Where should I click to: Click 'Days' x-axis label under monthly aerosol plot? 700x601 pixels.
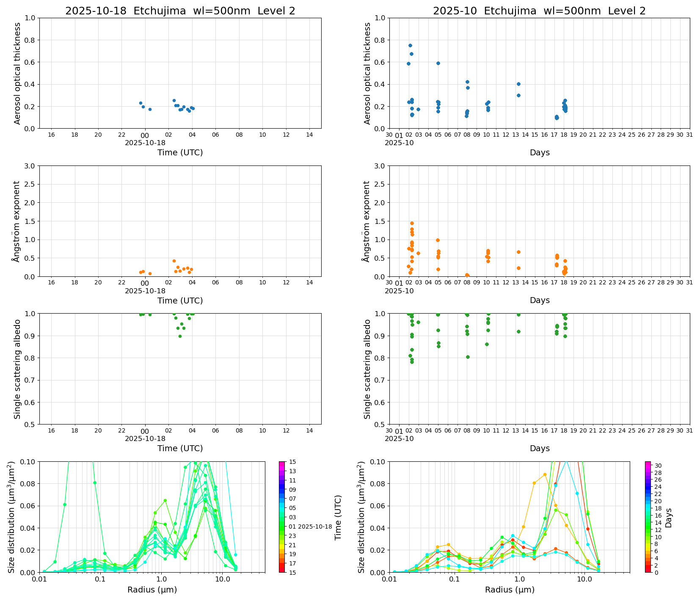click(x=539, y=152)
